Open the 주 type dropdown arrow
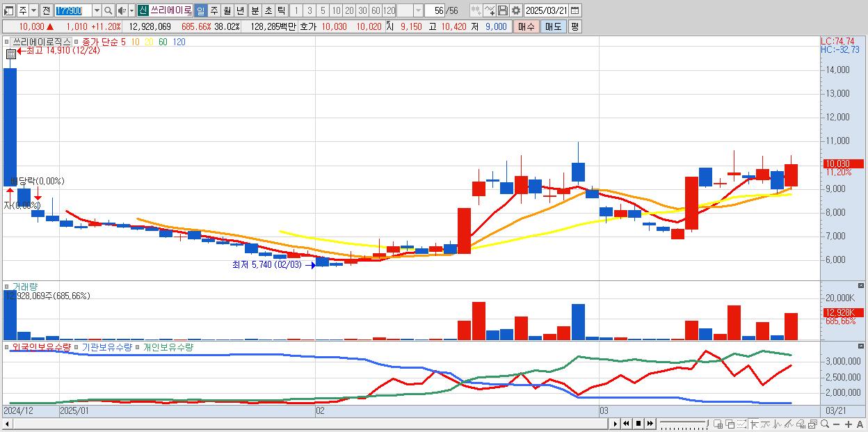The image size is (868, 432). click(33, 10)
